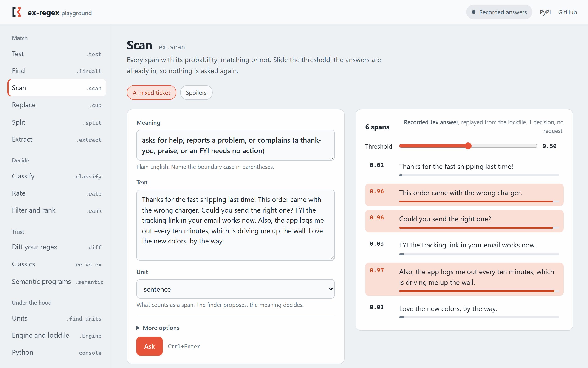Screen dimensions: 588x368
Task: Go to Classify under Decide
Action: click(57, 176)
